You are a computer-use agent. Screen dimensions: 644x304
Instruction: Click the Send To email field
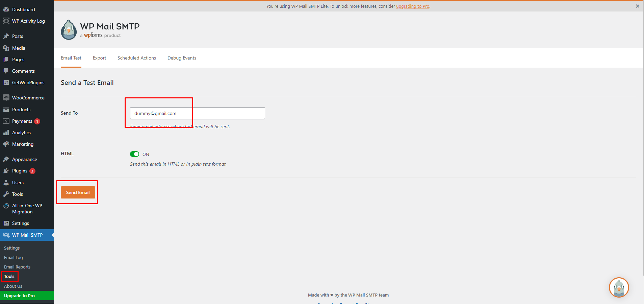197,113
